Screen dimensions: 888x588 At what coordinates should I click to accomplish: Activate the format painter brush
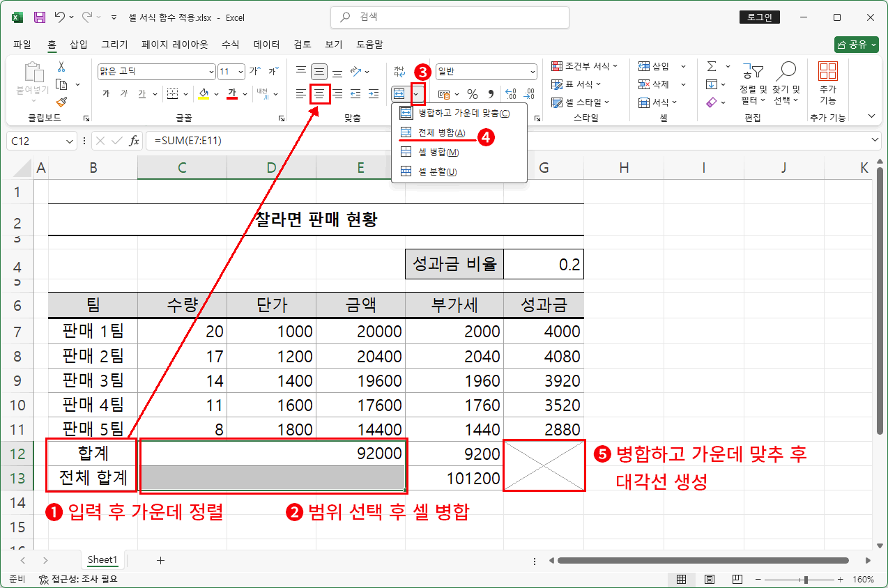(61, 102)
